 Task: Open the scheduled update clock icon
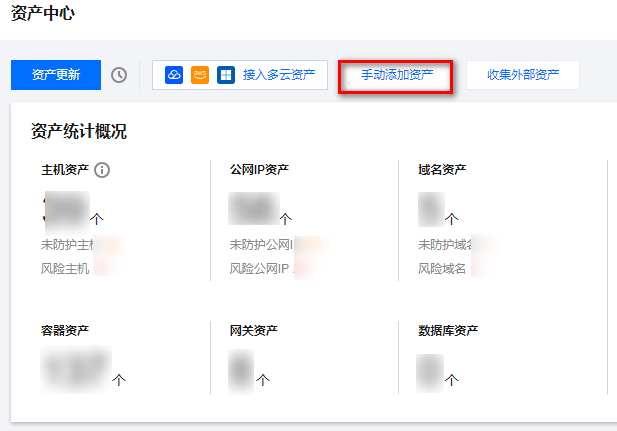[x=119, y=75]
